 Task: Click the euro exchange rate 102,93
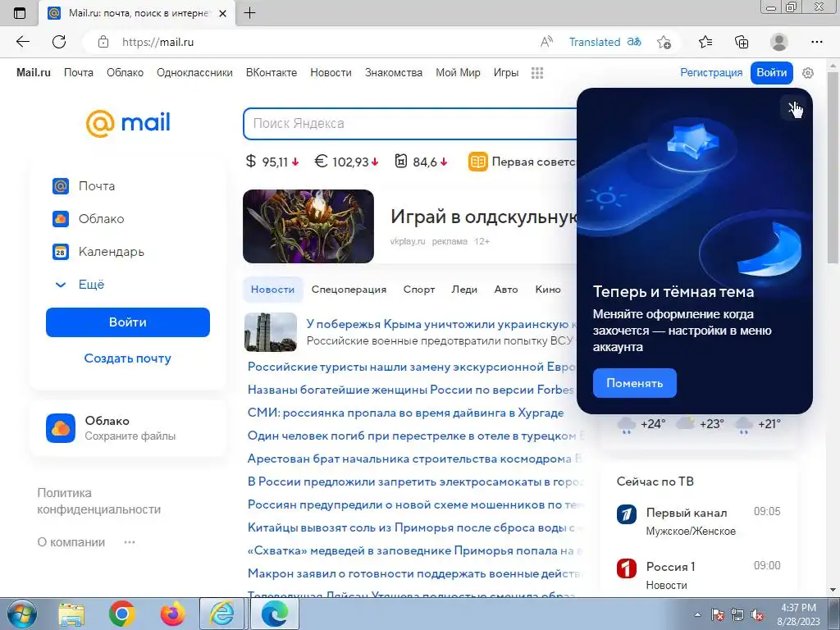(x=346, y=162)
